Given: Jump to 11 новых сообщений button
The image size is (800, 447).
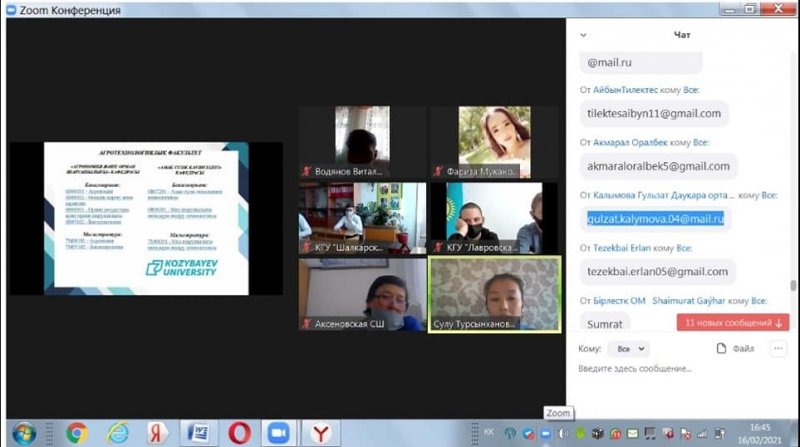Looking at the screenshot, I should point(733,322).
